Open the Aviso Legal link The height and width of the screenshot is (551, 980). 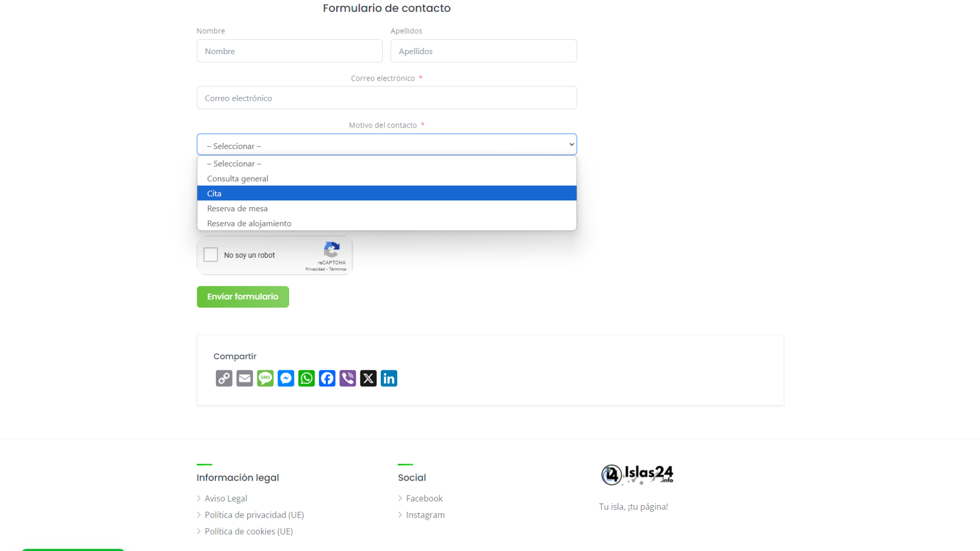[226, 498]
